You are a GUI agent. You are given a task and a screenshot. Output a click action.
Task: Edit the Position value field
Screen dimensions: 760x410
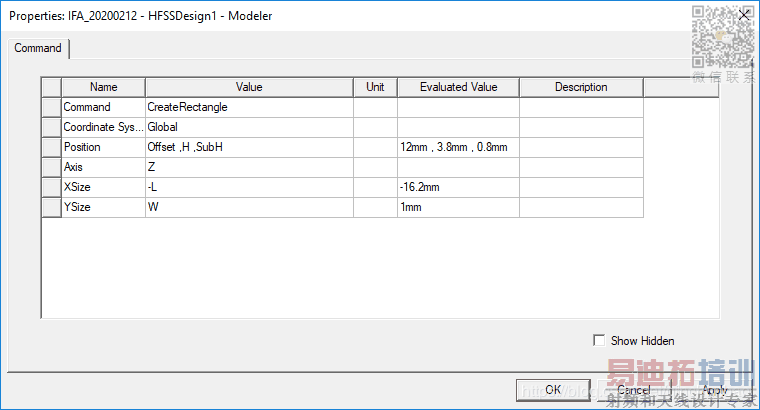point(249,147)
